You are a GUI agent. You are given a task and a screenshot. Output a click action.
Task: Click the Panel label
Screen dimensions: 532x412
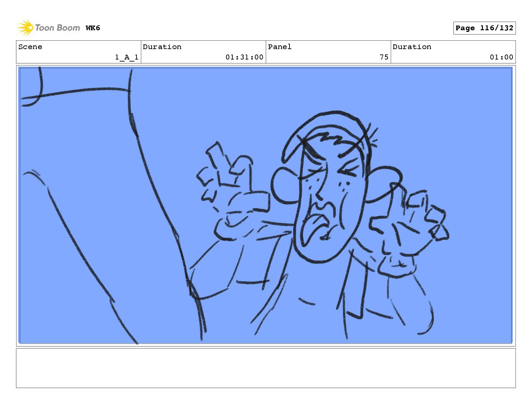(279, 47)
